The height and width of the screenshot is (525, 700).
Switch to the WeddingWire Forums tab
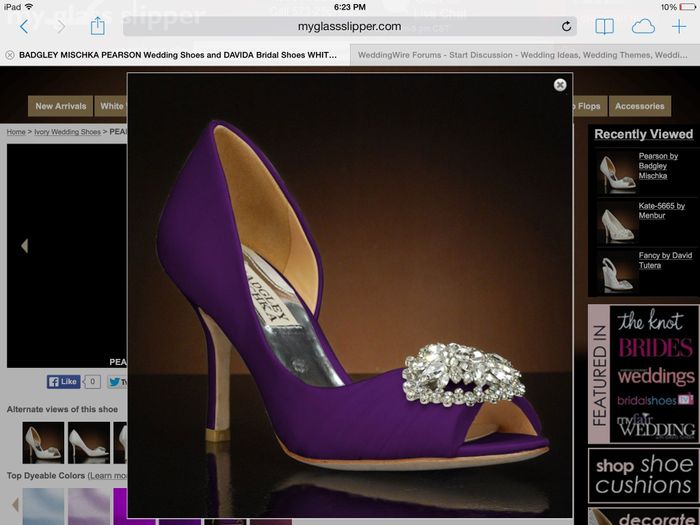point(525,55)
